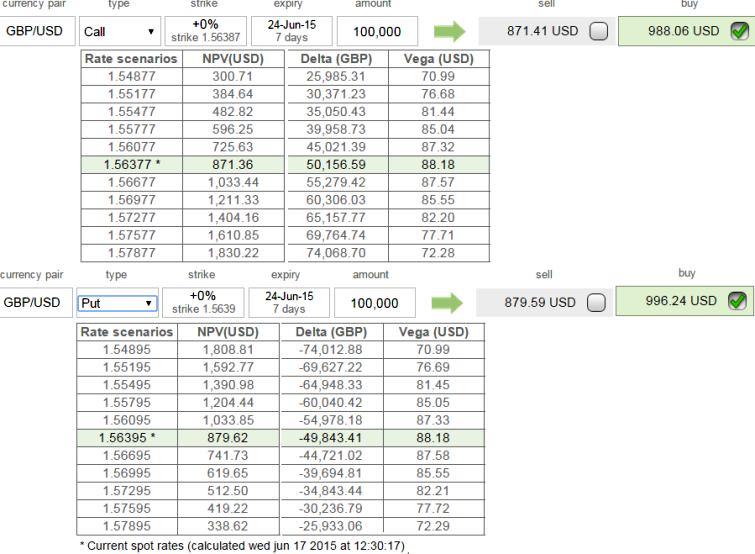The image size is (755, 554).
Task: Click the Vega (USD) header in Call table
Action: [439, 59]
